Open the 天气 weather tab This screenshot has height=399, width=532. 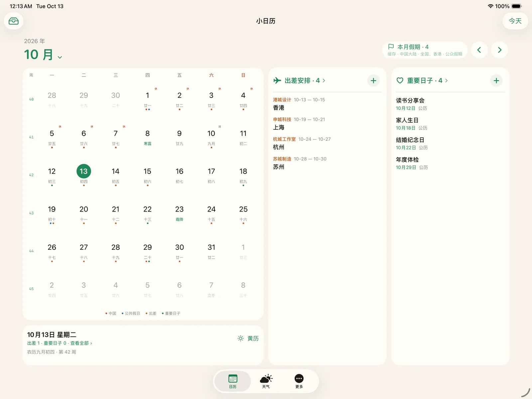266,381
